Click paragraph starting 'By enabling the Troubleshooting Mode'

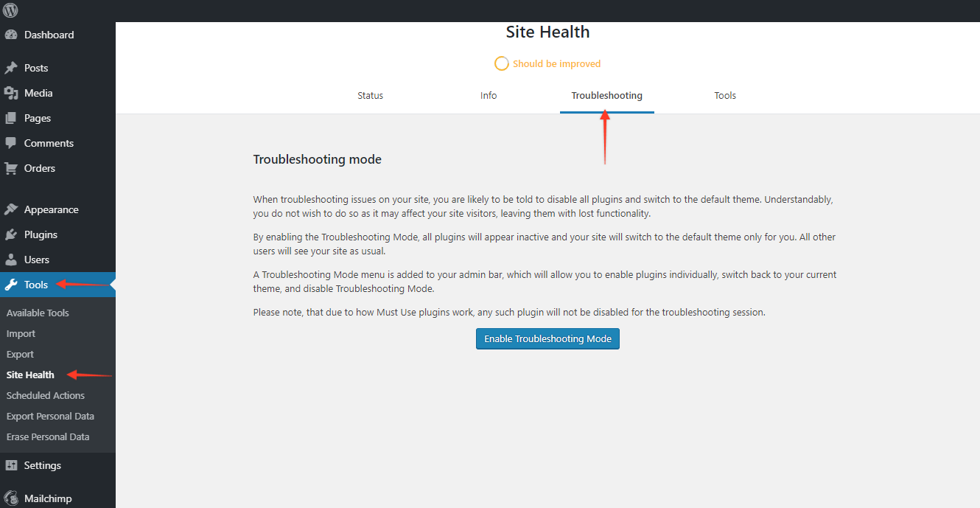545,244
